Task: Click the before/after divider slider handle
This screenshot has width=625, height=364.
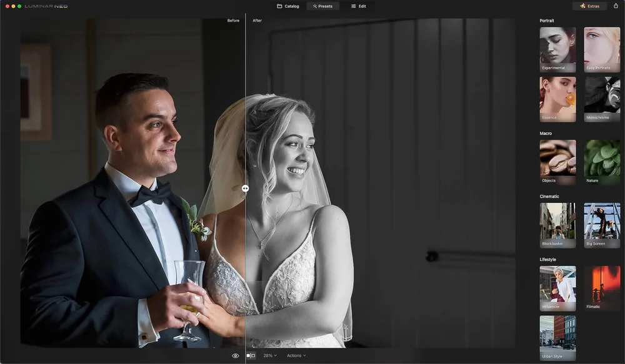Action: [x=245, y=189]
